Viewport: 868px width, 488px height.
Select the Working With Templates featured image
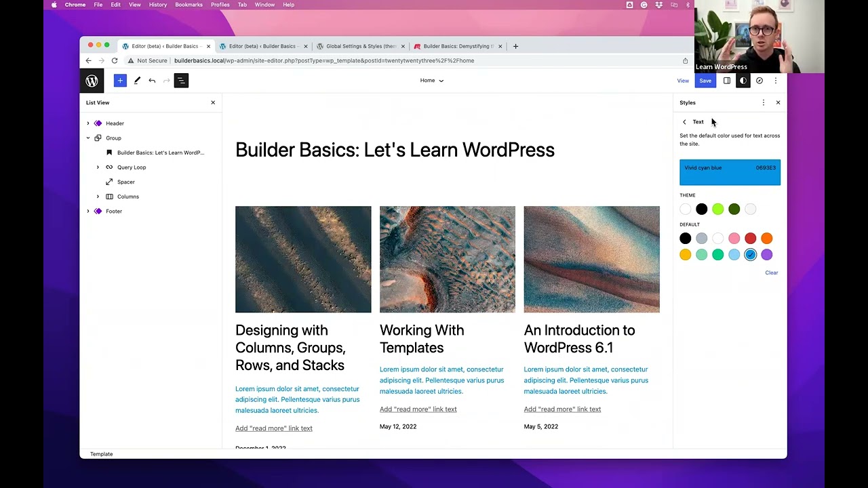(x=448, y=260)
